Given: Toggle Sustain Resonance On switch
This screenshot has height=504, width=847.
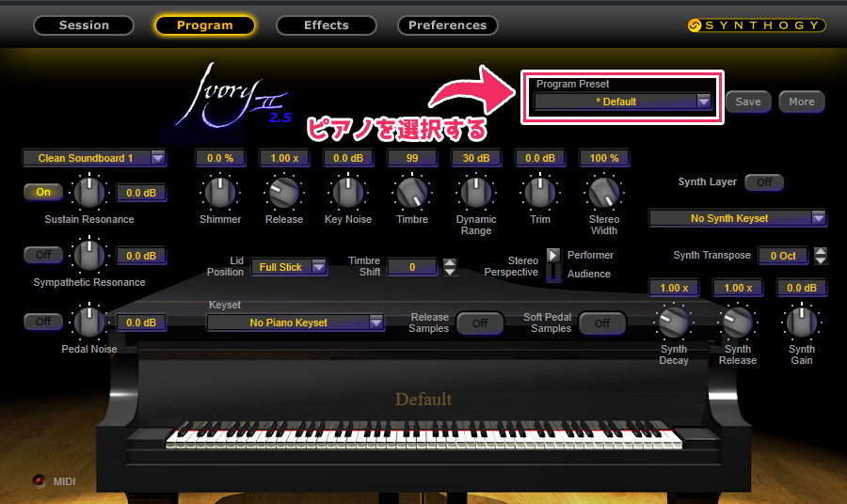Looking at the screenshot, I should pyautogui.click(x=43, y=192).
